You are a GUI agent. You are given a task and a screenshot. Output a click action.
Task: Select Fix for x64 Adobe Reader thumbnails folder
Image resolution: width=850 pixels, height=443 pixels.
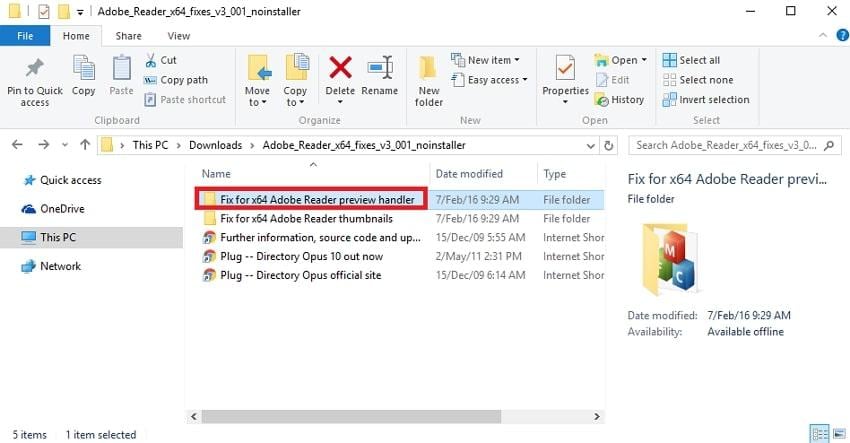pos(306,219)
